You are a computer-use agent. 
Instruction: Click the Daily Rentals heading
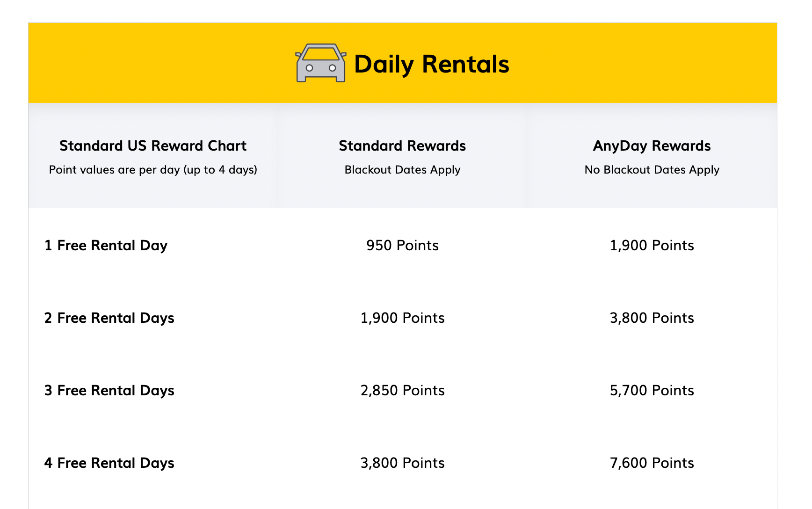[x=431, y=64]
